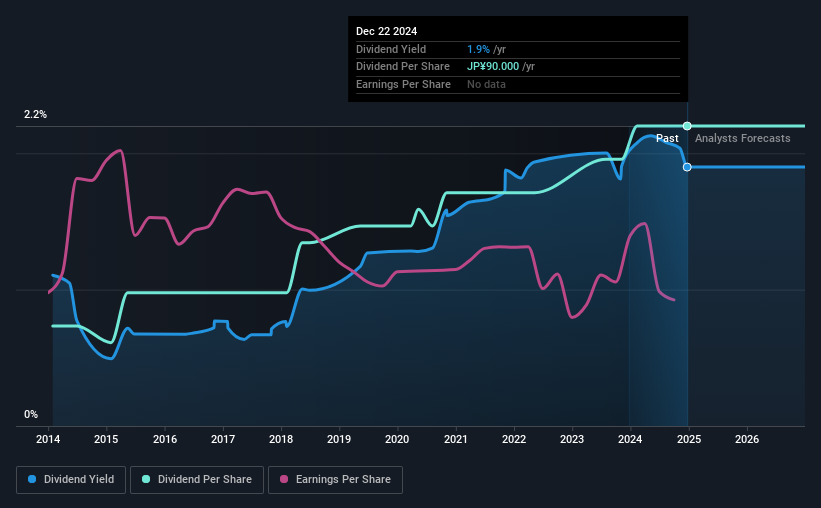The height and width of the screenshot is (508, 821).
Task: Toggle the Dividend Yield legend button
Action: [x=71, y=480]
